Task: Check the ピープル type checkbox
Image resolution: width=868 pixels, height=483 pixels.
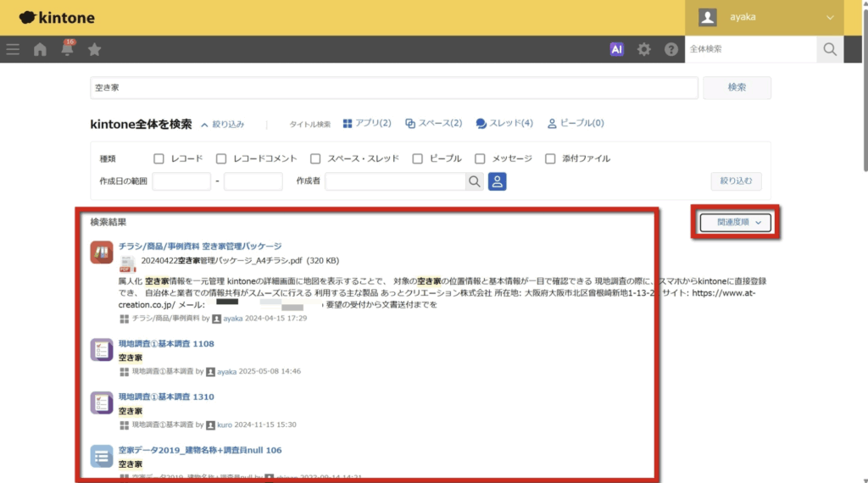Action: point(417,158)
